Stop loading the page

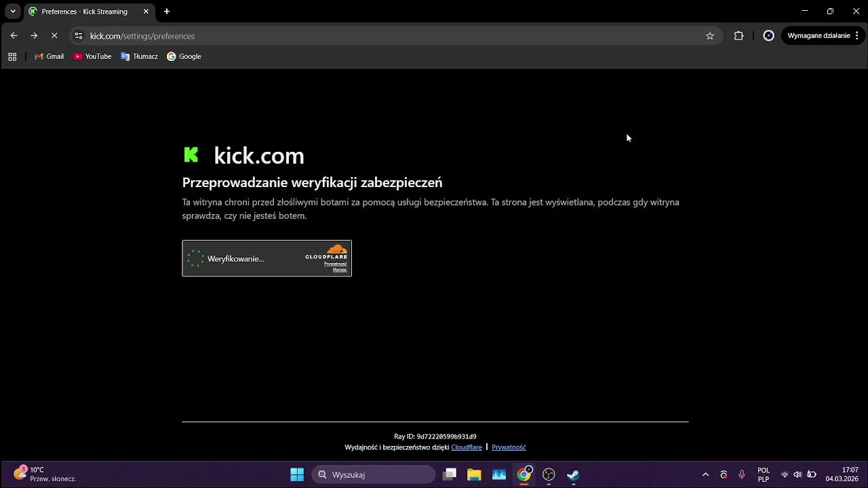pos(56,36)
